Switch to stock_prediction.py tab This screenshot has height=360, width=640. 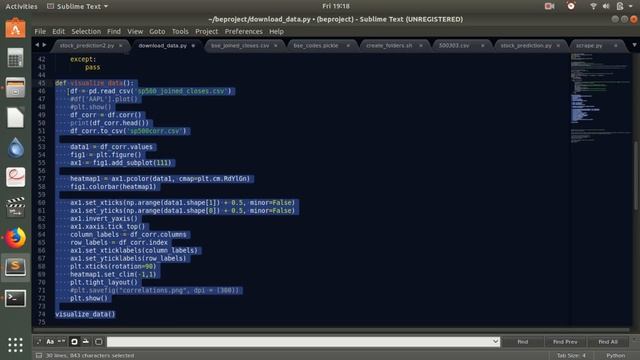pos(526,46)
